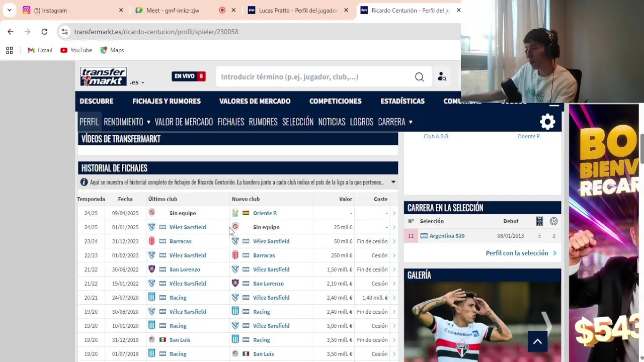The width and height of the screenshot is (644, 362).
Task: Open the ESTADÍSTICAS menu
Action: [403, 101]
